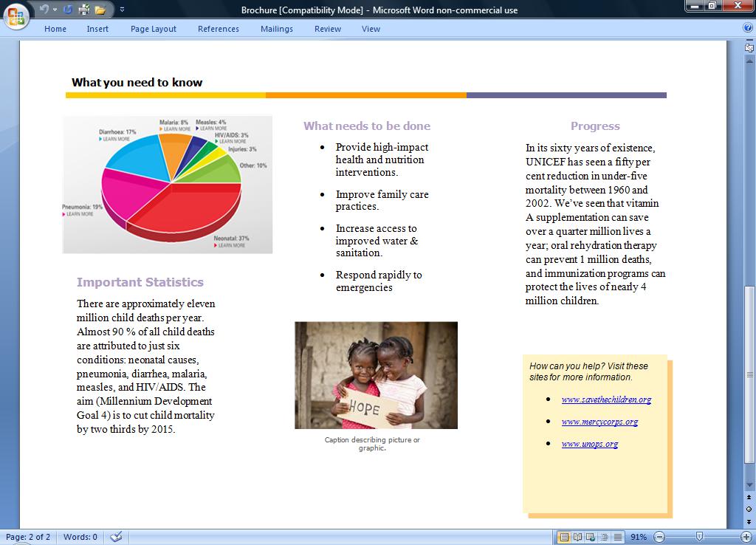The image size is (756, 545).
Task: Open a document via the Open folder icon
Action: click(100, 10)
